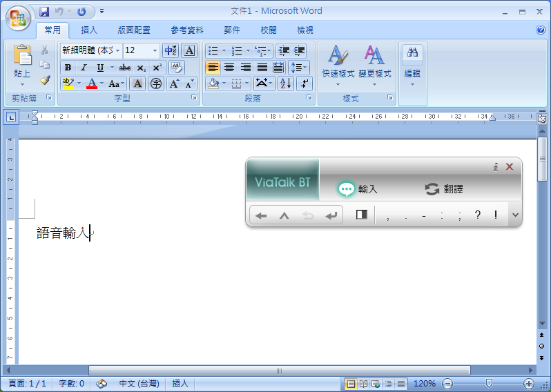Click the ViaTalk half/full-width toggle icon
The image size is (551, 392).
(x=362, y=215)
